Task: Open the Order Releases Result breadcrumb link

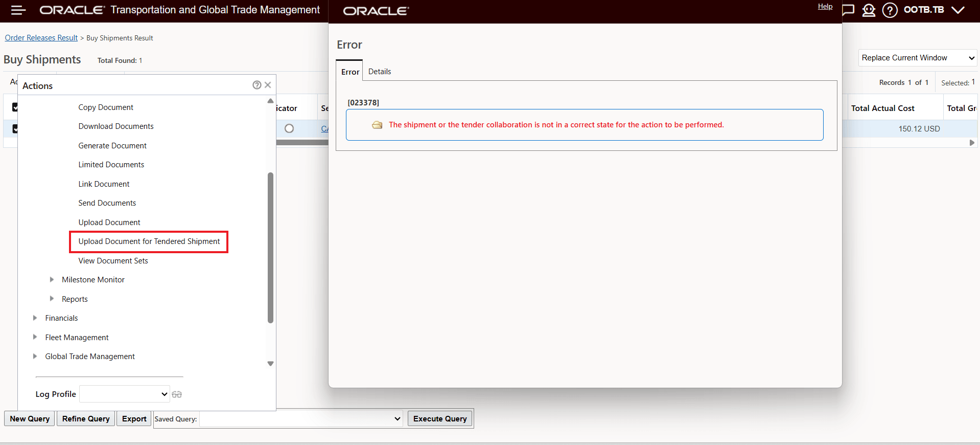Action: point(41,38)
